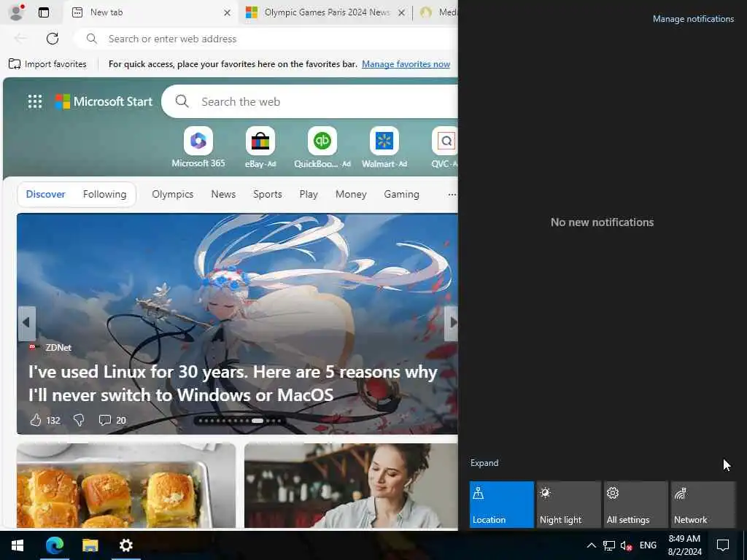
Task: Click the browser refresh icon
Action: click(x=53, y=39)
